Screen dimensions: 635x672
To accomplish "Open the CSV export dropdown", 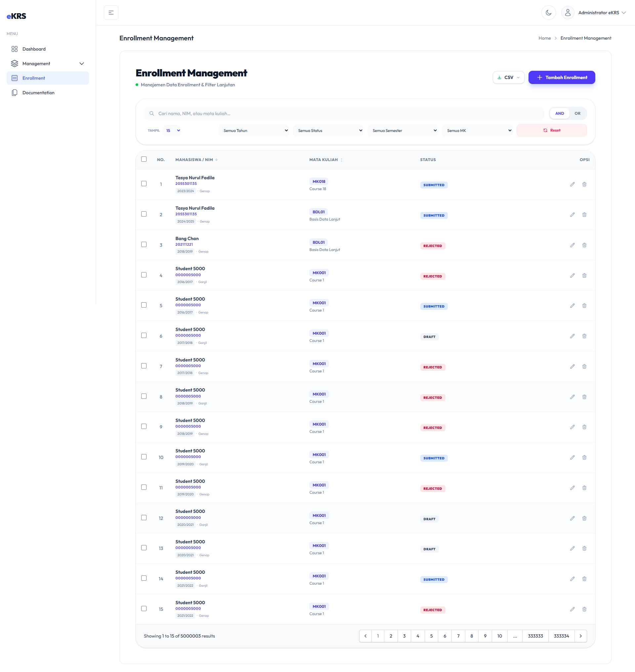I will (508, 77).
